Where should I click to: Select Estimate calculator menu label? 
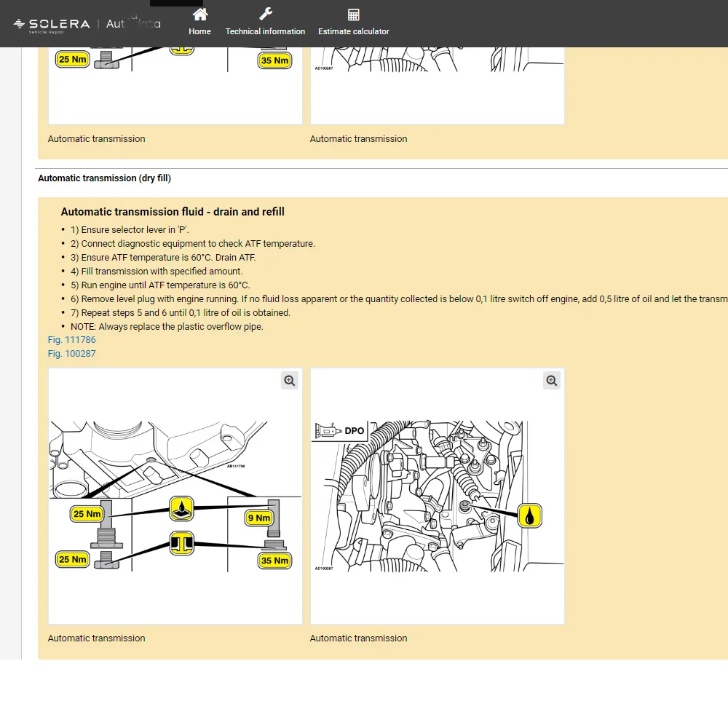tap(353, 31)
